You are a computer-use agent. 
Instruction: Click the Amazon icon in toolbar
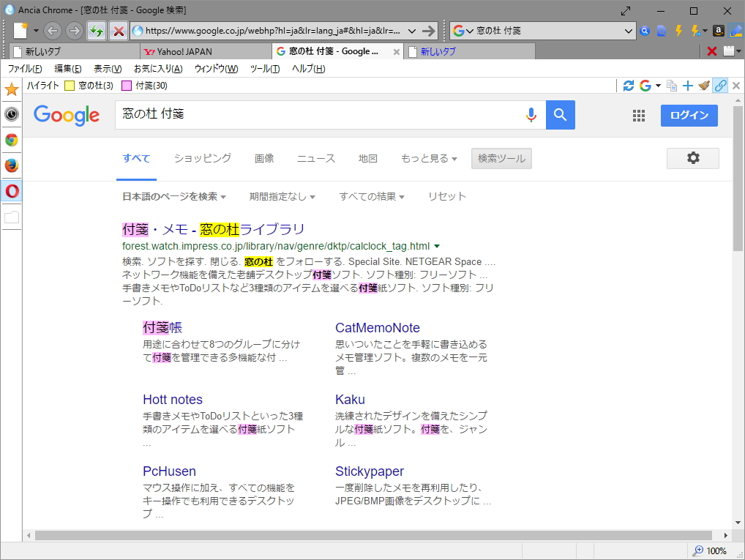tap(719, 31)
